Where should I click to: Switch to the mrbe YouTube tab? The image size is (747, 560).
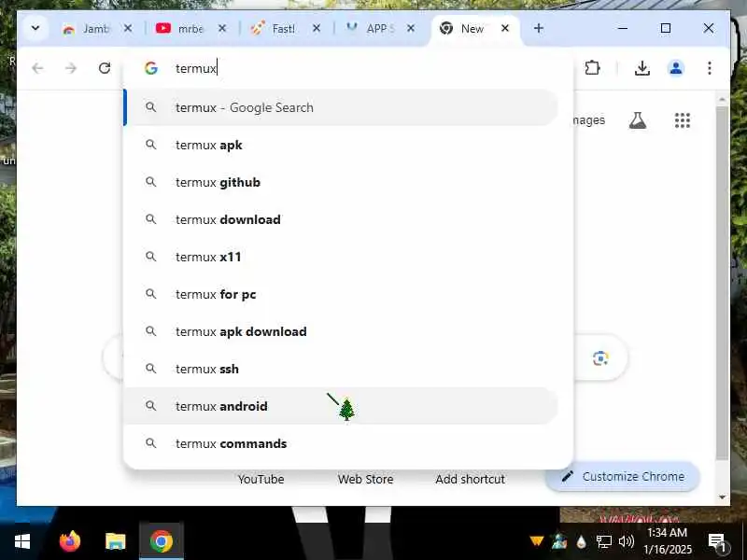pyautogui.click(x=190, y=29)
